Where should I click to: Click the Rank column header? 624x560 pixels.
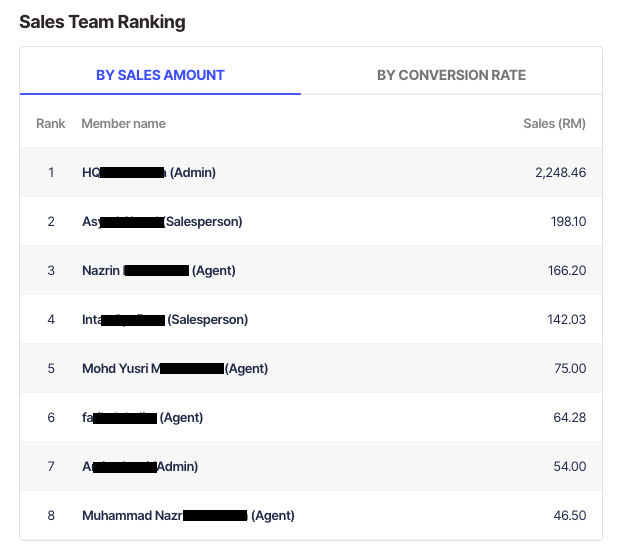coord(51,123)
